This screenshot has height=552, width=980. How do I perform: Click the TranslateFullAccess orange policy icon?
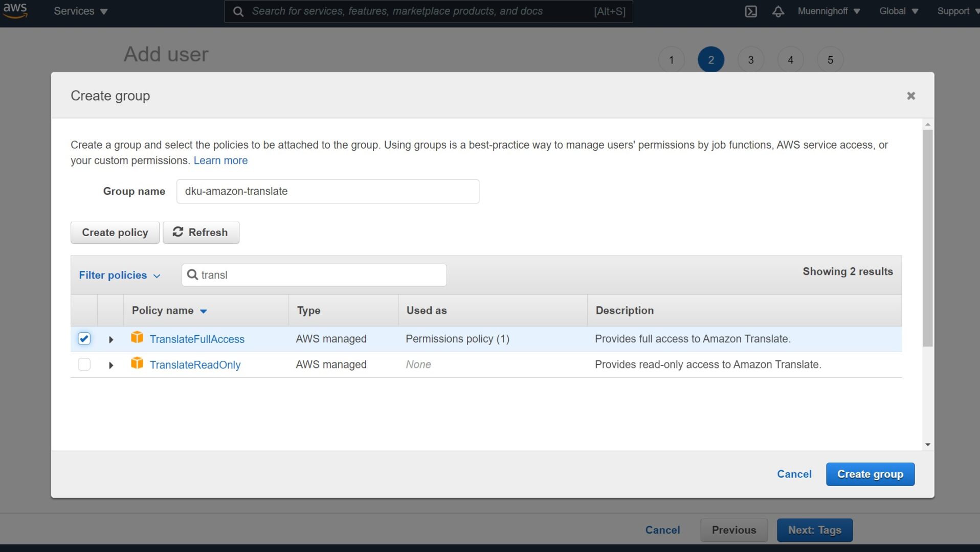coord(137,338)
